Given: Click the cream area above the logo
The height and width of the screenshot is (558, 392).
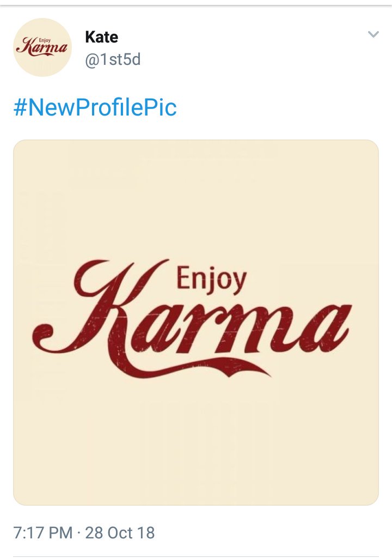Looking at the screenshot, I should click(195, 196).
